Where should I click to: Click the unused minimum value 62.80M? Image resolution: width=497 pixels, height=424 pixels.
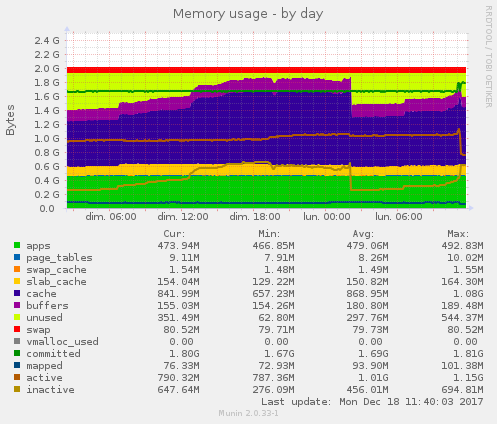(276, 318)
